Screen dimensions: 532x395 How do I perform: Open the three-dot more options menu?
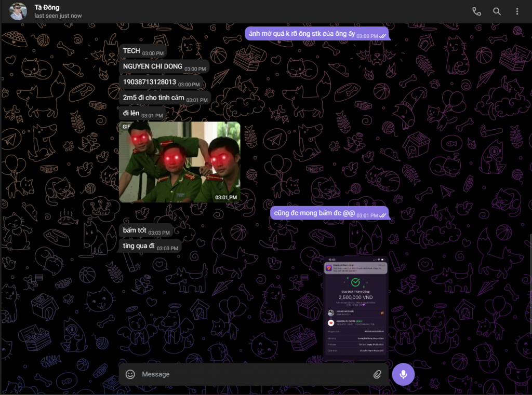pos(517,11)
